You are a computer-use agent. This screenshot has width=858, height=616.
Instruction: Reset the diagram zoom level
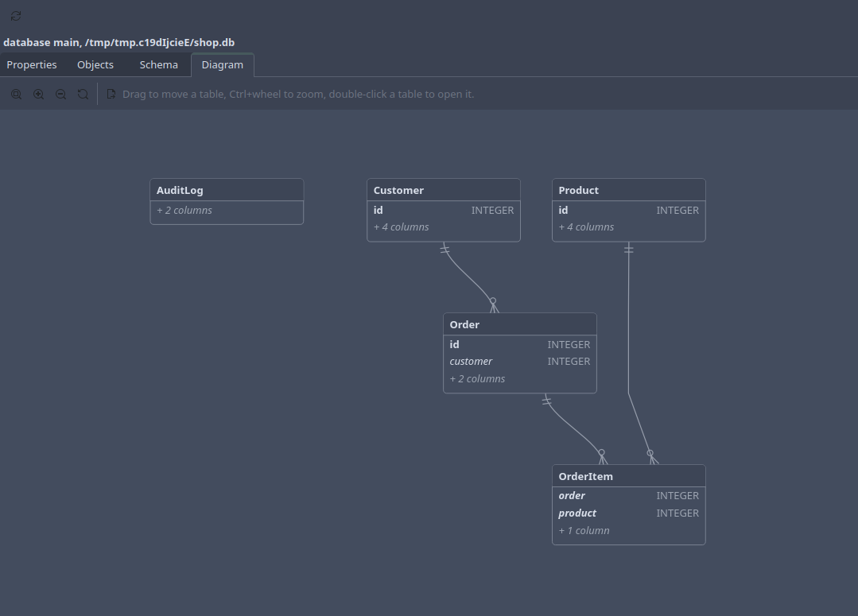coord(83,94)
